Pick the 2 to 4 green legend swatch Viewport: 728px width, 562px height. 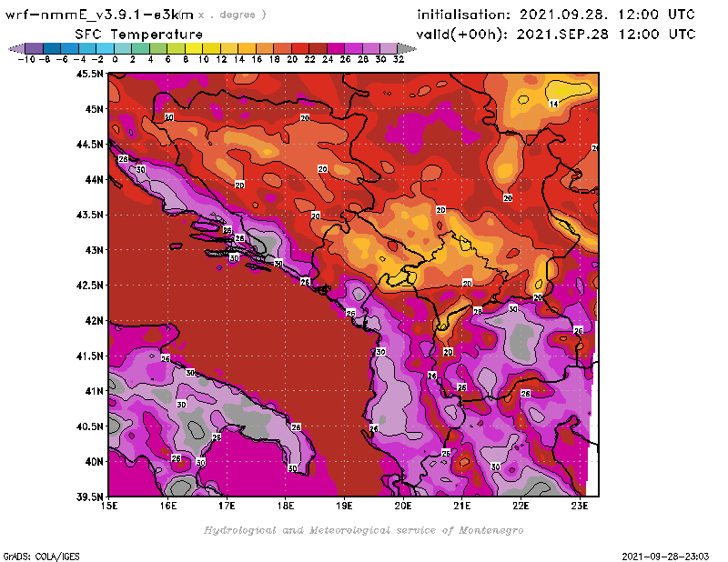click(140, 48)
